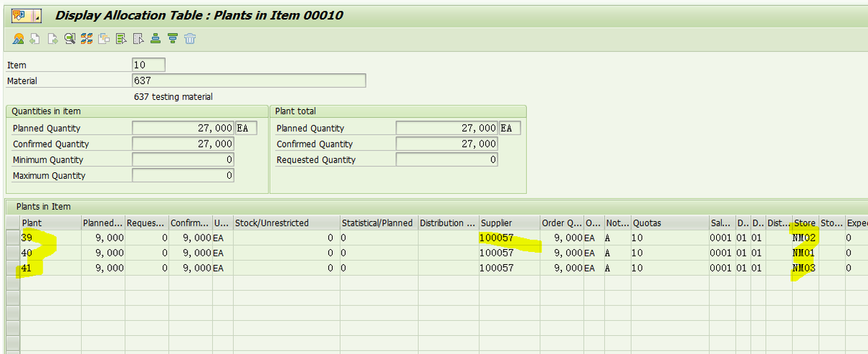Screen dimensions: 868x354
Task: Click the green select-all list icon
Action: (x=121, y=38)
